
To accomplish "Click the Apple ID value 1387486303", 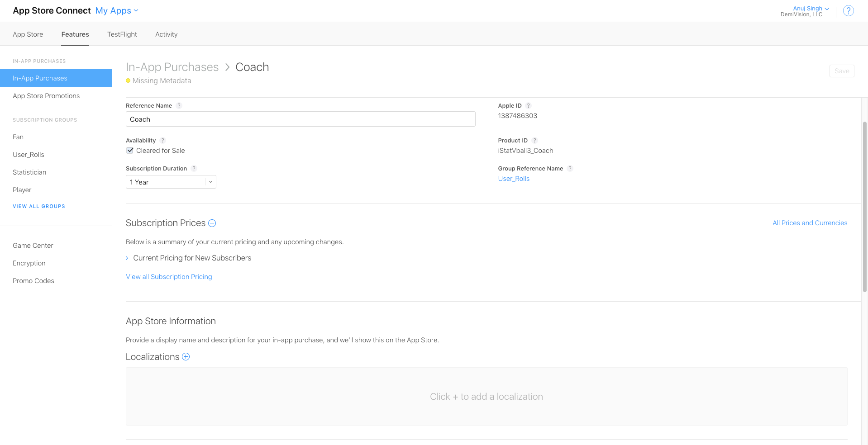I will 518,116.
